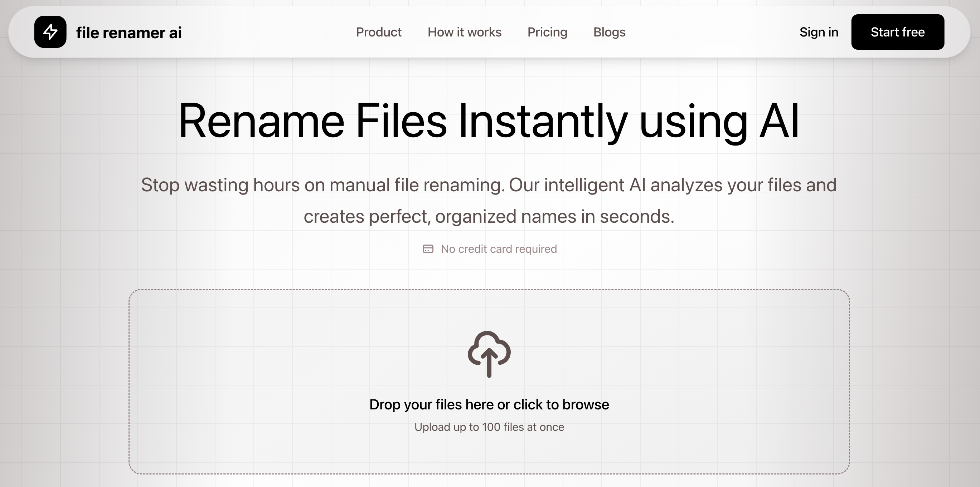Open the Product menu item
The width and height of the screenshot is (980, 487).
[x=379, y=32]
